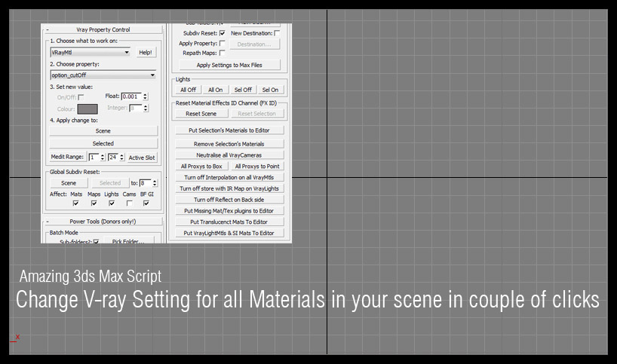Toggle the On/Off checkbox
The height and width of the screenshot is (364, 617).
click(x=81, y=97)
